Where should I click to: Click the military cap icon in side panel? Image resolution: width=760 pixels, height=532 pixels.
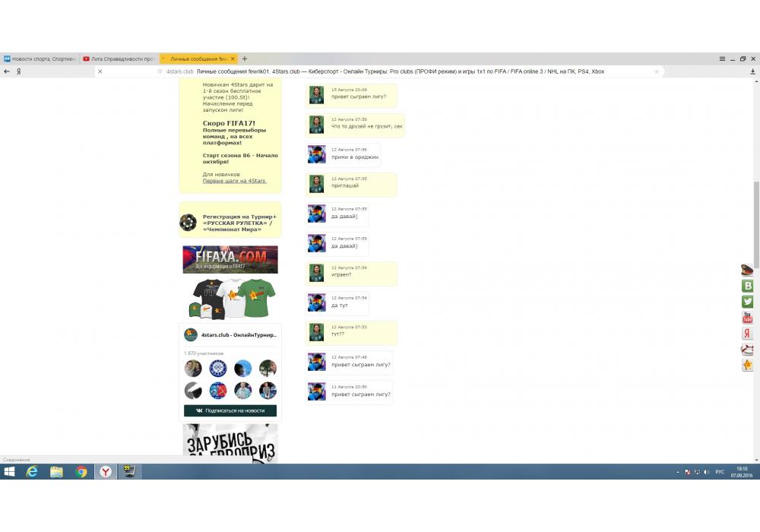pyautogui.click(x=747, y=270)
